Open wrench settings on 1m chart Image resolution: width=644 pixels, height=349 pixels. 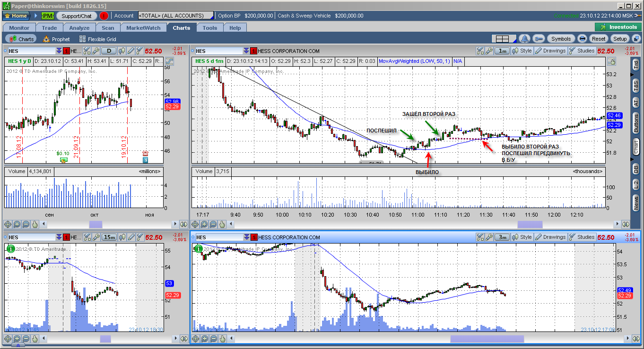coord(489,51)
